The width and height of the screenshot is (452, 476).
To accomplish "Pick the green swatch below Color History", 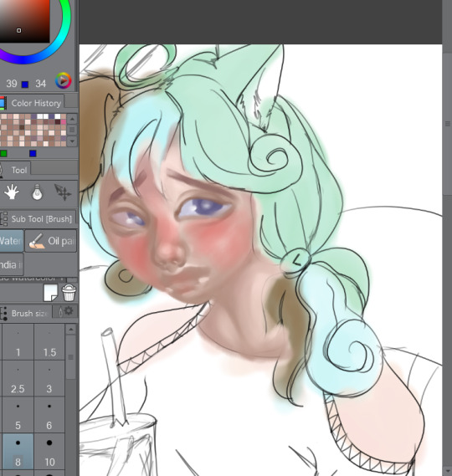I will (x=3, y=153).
